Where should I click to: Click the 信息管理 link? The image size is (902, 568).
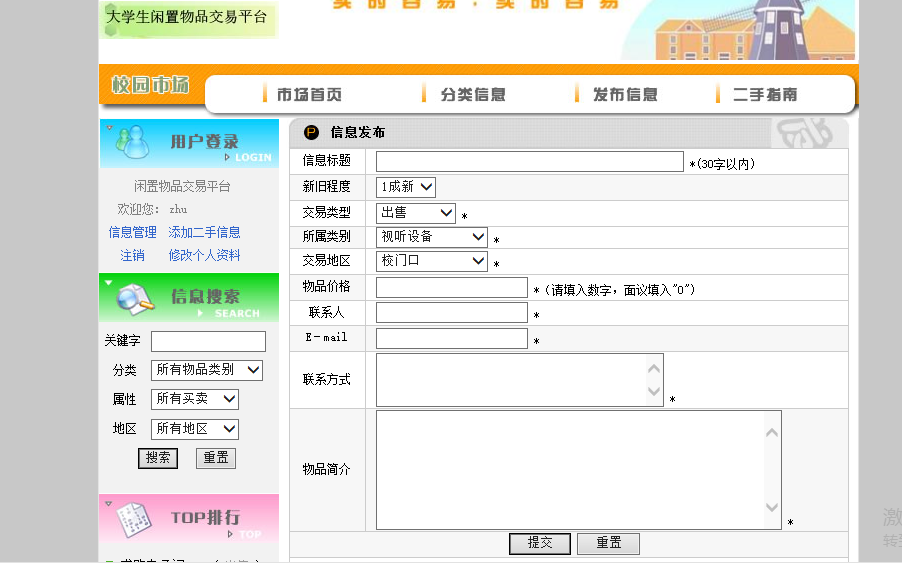coord(132,232)
